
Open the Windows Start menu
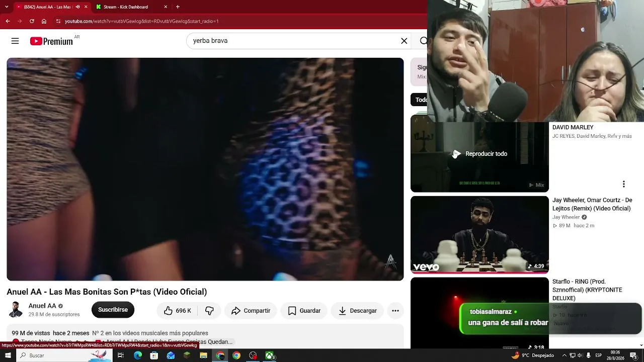pos(8,355)
